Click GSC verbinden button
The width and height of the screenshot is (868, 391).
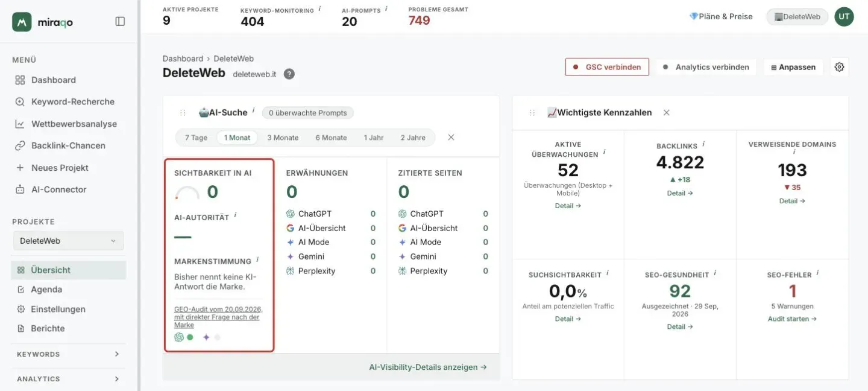tap(607, 67)
